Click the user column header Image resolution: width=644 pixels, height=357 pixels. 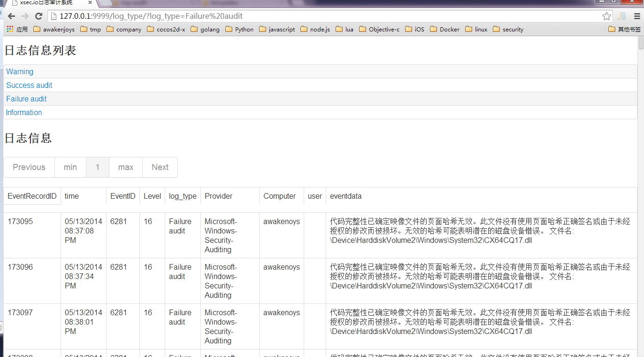pyautogui.click(x=315, y=196)
